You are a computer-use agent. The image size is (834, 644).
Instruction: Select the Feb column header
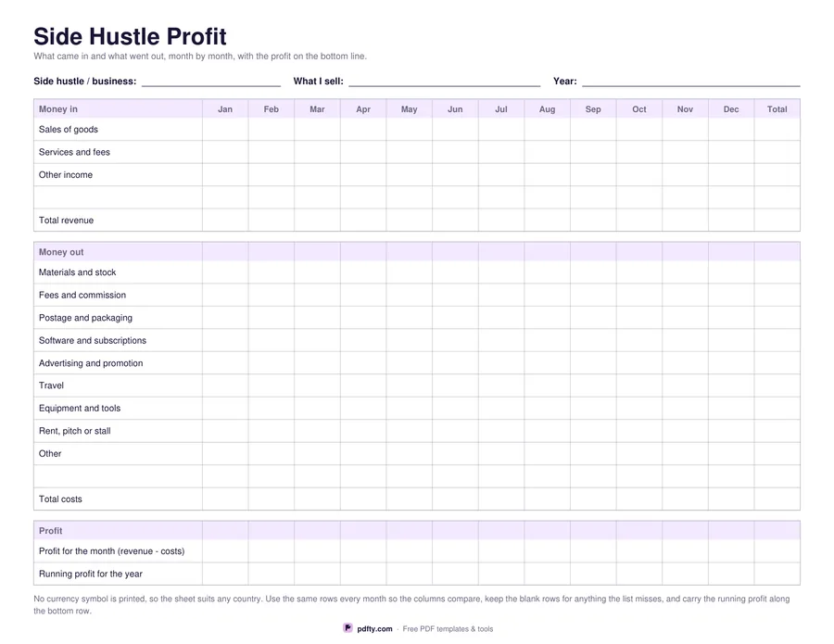(x=272, y=109)
